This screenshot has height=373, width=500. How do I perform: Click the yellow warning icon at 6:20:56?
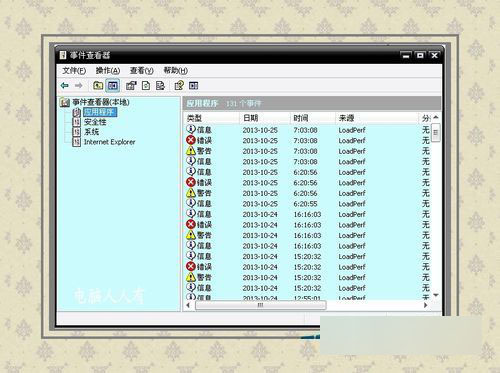[191, 193]
